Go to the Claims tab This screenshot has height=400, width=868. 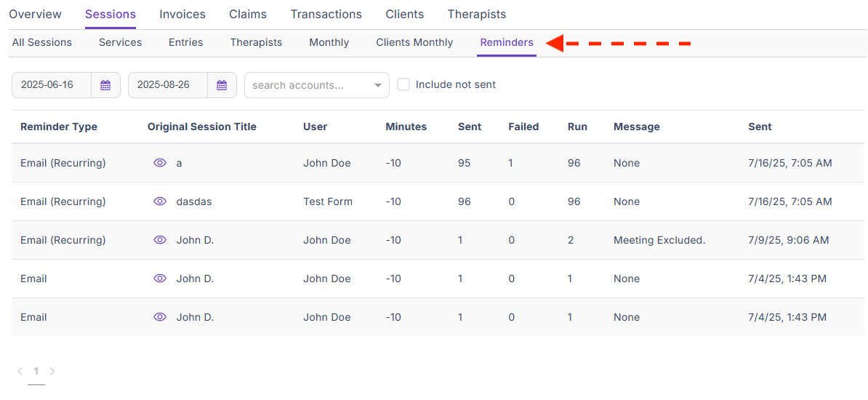247,15
